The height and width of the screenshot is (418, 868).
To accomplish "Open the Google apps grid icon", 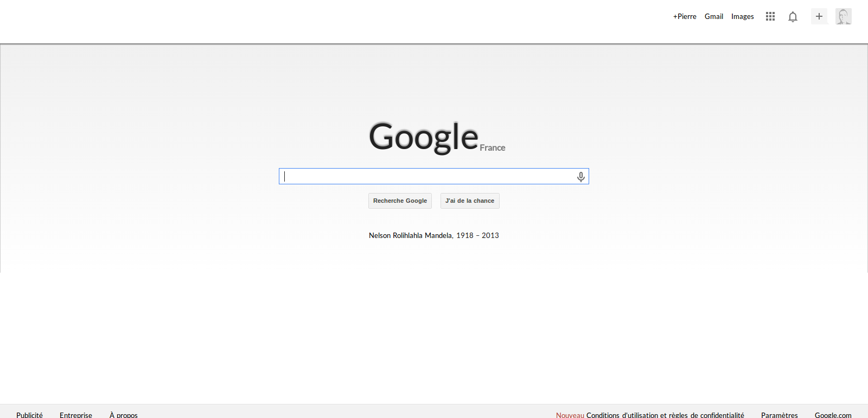I will 770,16.
